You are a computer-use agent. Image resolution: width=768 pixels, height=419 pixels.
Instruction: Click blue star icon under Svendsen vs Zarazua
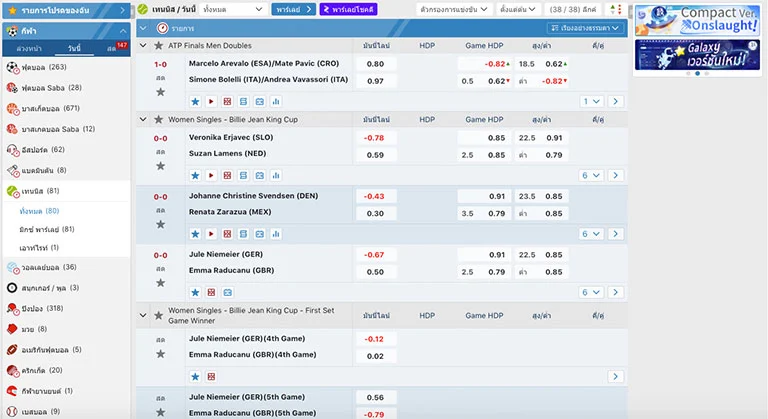(x=195, y=234)
